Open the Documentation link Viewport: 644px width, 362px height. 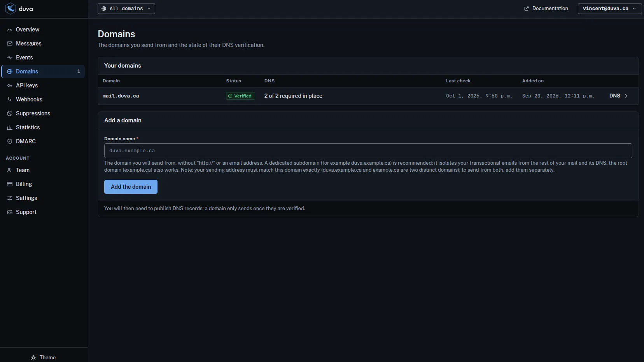coord(546,9)
